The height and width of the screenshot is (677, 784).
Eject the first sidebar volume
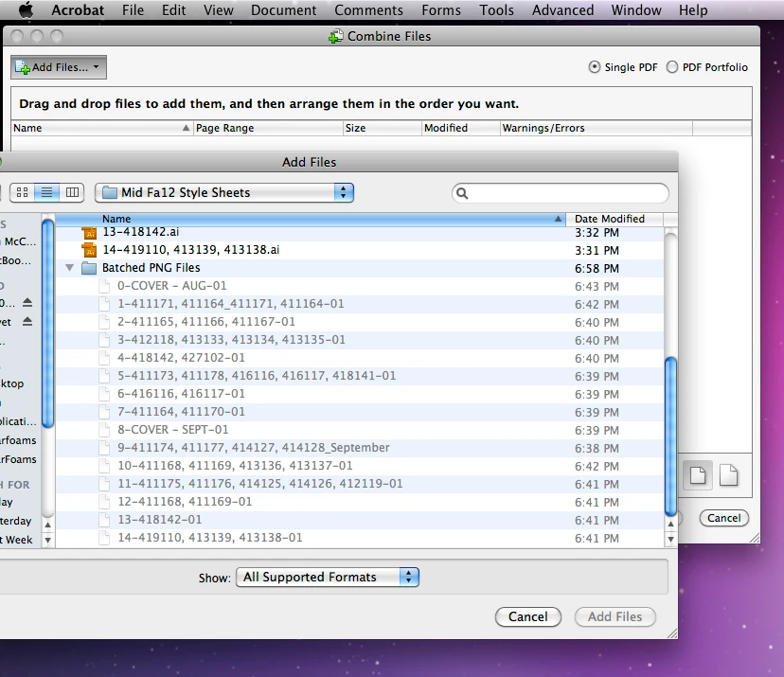tap(27, 302)
